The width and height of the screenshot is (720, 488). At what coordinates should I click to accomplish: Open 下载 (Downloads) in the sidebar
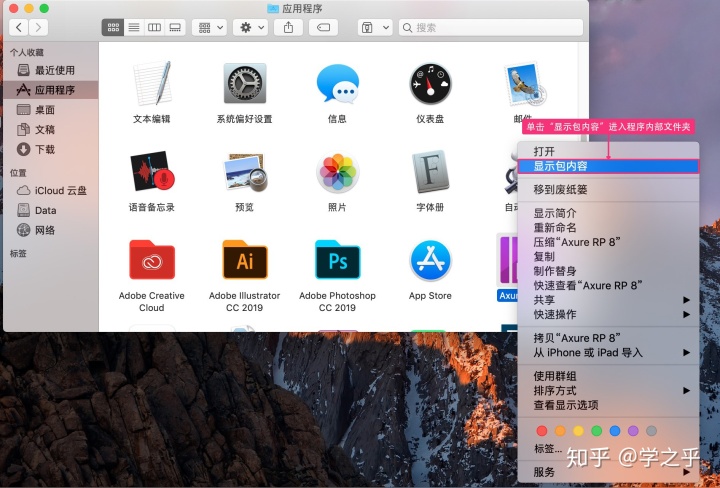pos(45,149)
